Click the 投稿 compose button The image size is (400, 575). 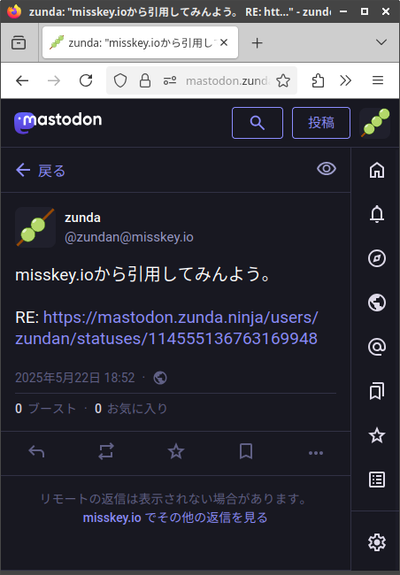tap(321, 123)
